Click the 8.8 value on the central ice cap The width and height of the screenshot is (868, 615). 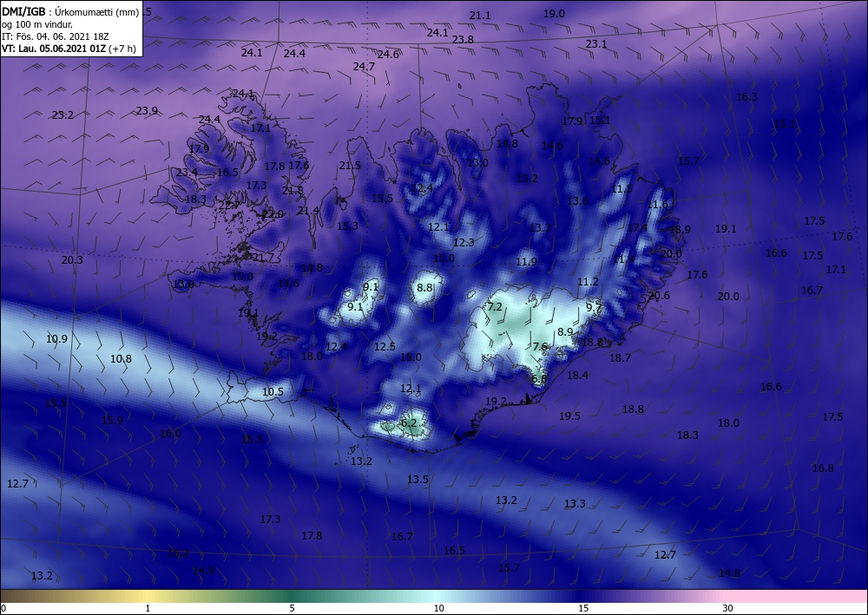[424, 288]
